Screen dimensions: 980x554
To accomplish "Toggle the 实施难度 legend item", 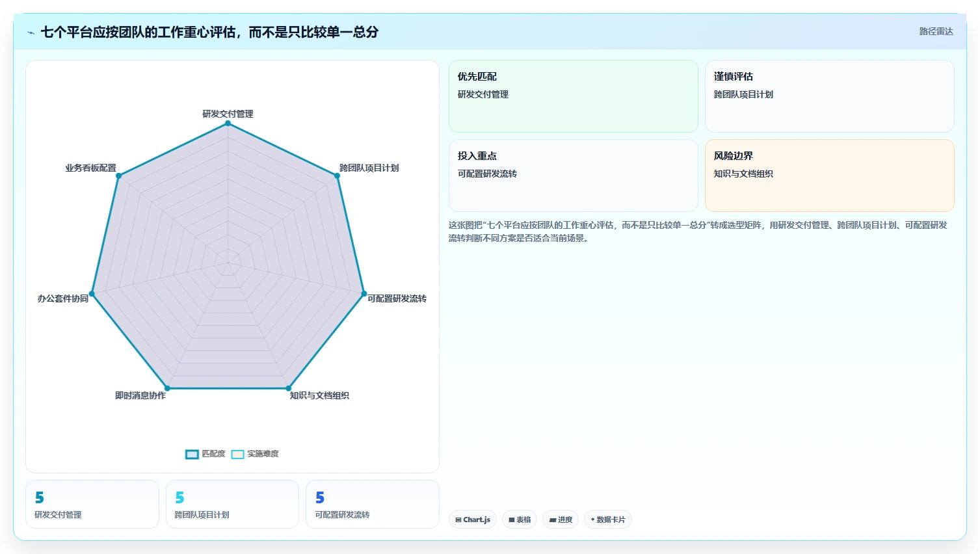I will coord(255,454).
